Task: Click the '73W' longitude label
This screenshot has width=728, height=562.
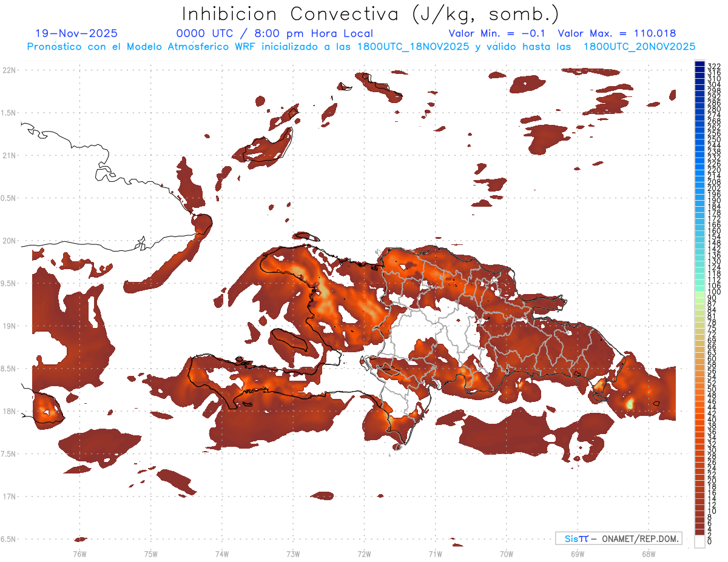Action: pos(293,554)
